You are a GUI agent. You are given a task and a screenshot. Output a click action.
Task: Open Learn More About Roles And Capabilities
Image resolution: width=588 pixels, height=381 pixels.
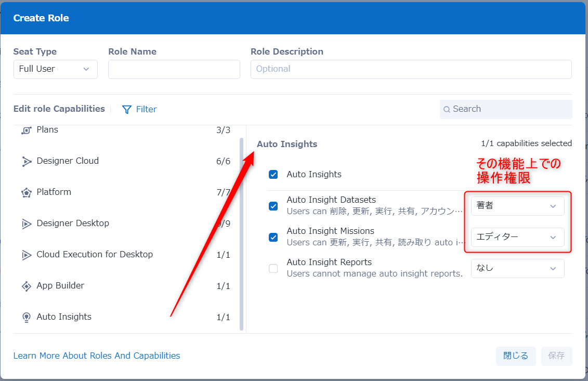(x=97, y=356)
